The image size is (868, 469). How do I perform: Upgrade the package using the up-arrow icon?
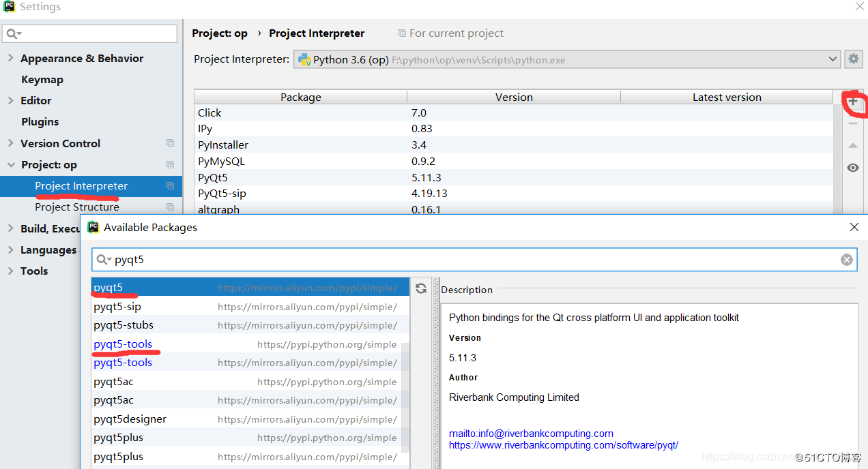coord(853,145)
